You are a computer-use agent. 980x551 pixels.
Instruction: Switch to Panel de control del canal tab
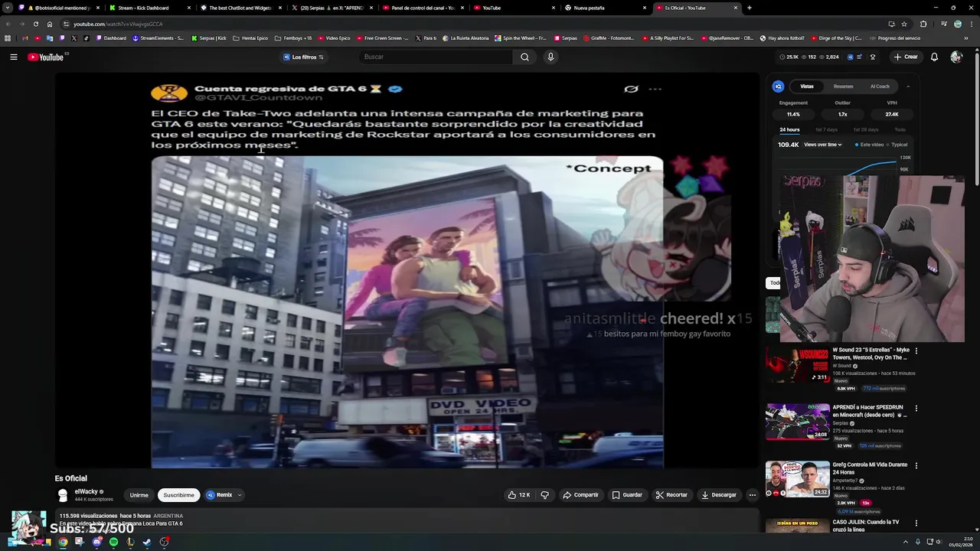pos(422,8)
